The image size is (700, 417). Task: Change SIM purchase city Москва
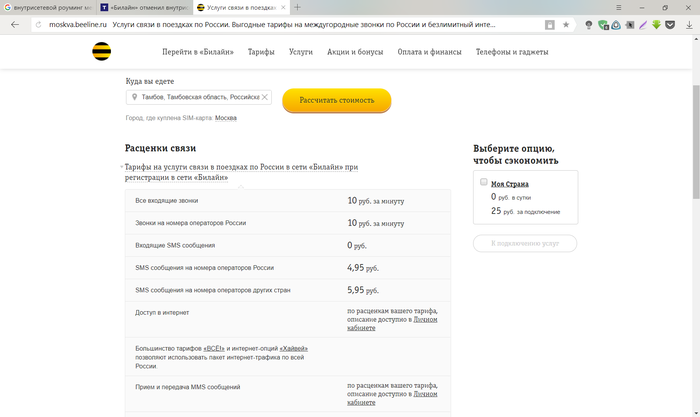pos(226,118)
